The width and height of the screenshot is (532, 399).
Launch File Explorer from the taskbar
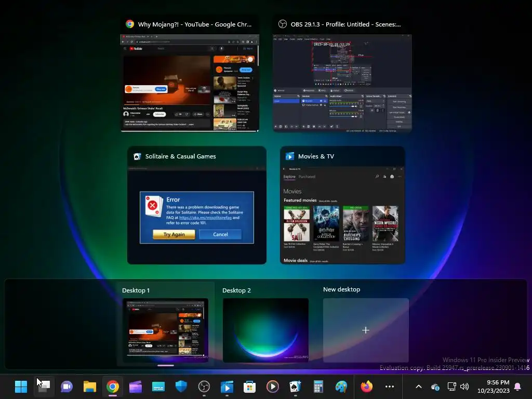pyautogui.click(x=89, y=386)
